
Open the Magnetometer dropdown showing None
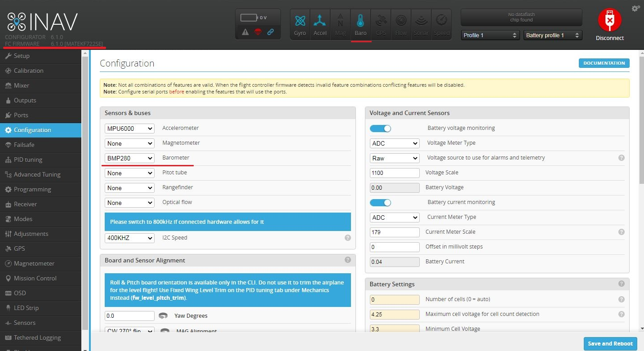tap(129, 143)
